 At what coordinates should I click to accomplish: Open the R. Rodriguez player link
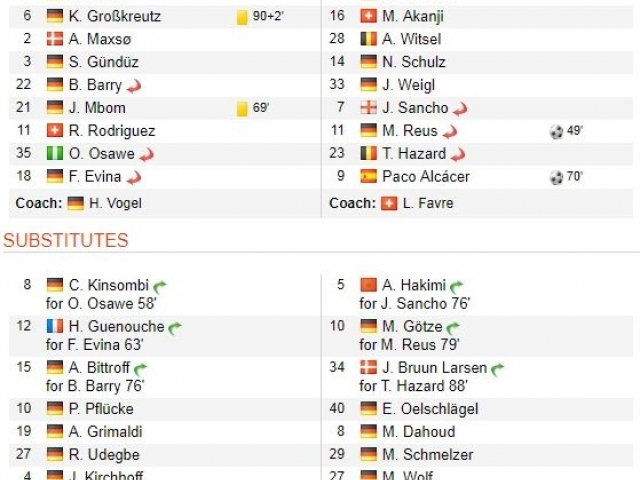point(112,131)
